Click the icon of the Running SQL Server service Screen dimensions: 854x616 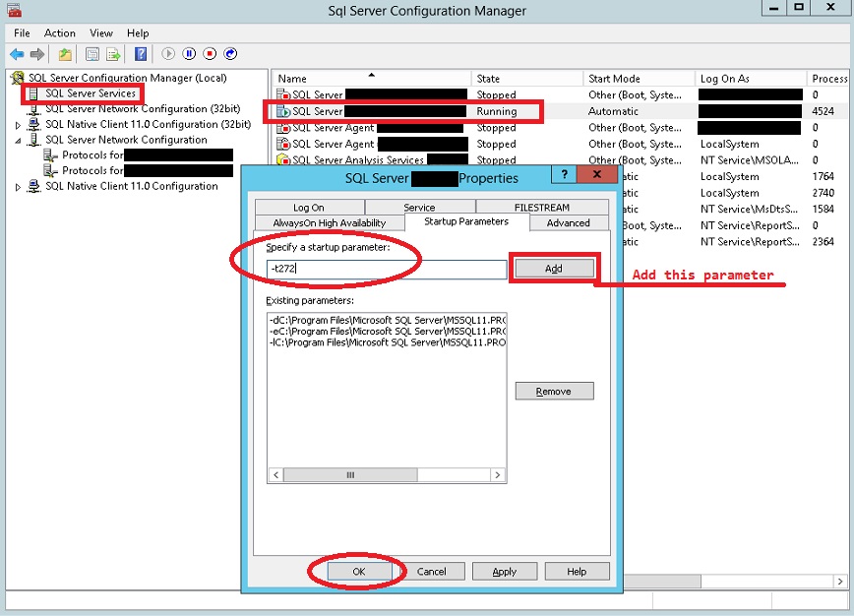tap(283, 111)
